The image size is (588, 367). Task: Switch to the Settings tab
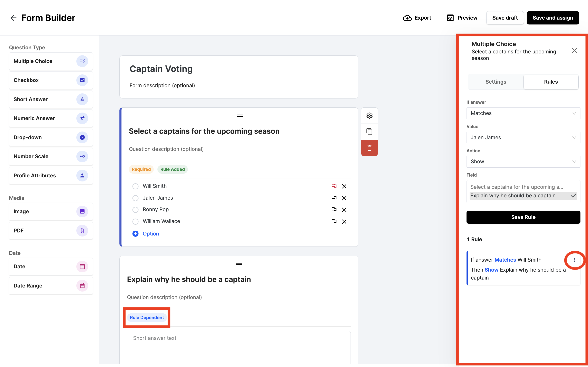(496, 82)
